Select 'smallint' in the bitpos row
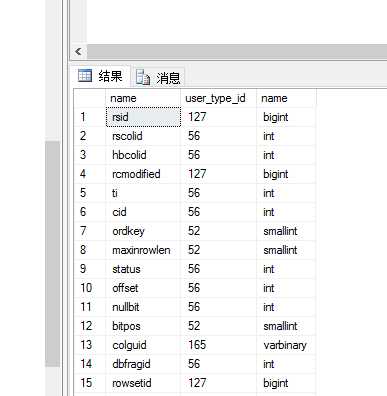This screenshot has width=387, height=396. [286, 326]
